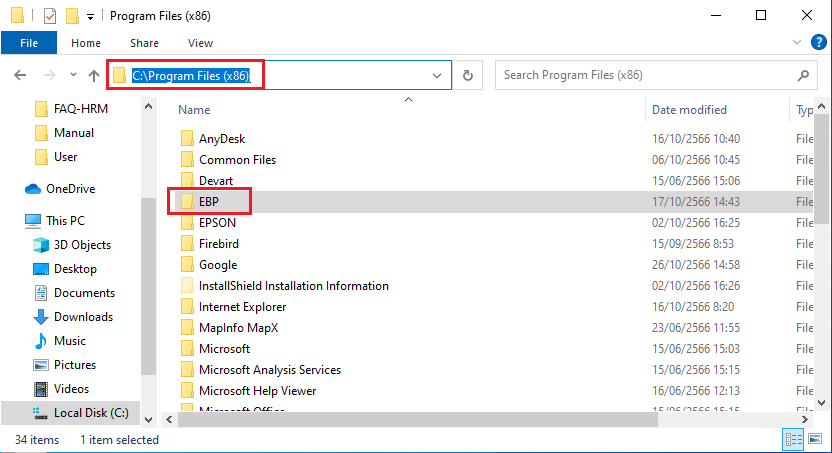Open the recent locations dropdown arrow

coord(73,75)
